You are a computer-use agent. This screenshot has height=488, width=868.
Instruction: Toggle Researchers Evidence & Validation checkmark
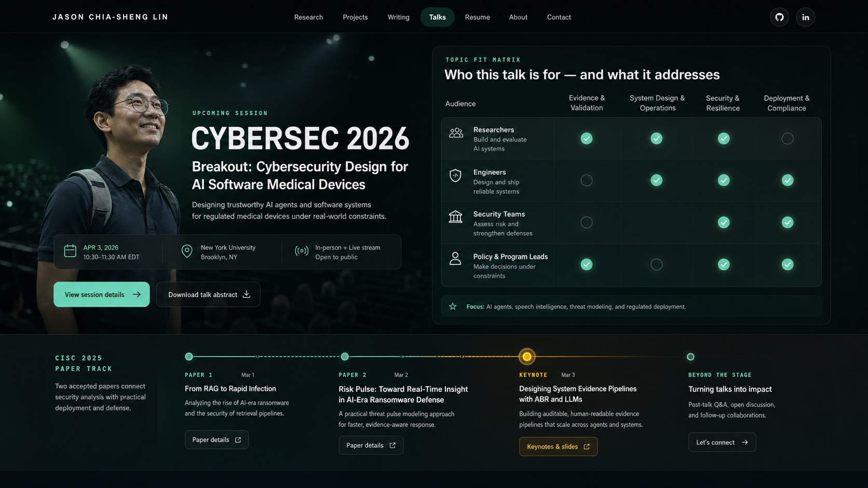(x=587, y=139)
